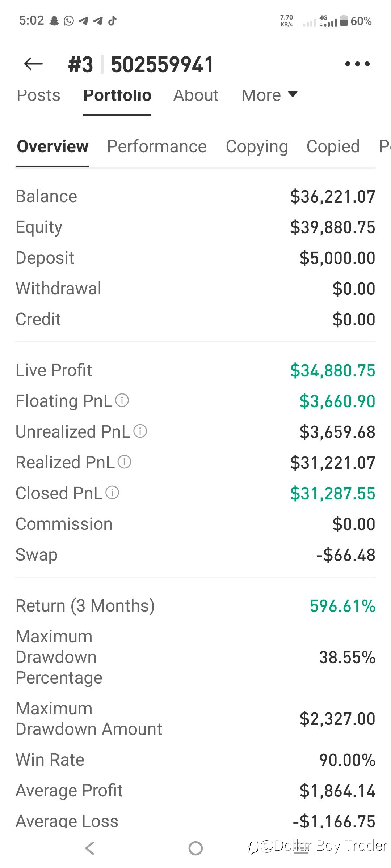Tap the account number 502559941 title
391x868 pixels.
(x=162, y=65)
